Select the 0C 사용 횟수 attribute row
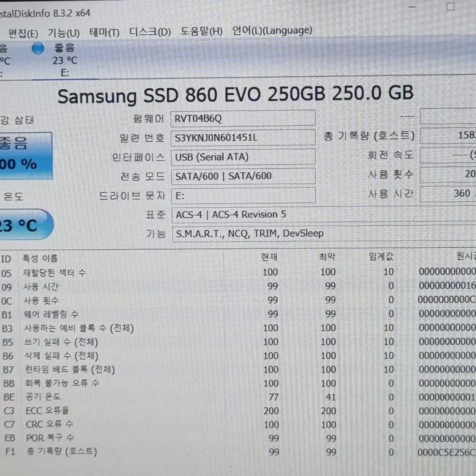This screenshot has height=476, width=476. pyautogui.click(x=238, y=300)
